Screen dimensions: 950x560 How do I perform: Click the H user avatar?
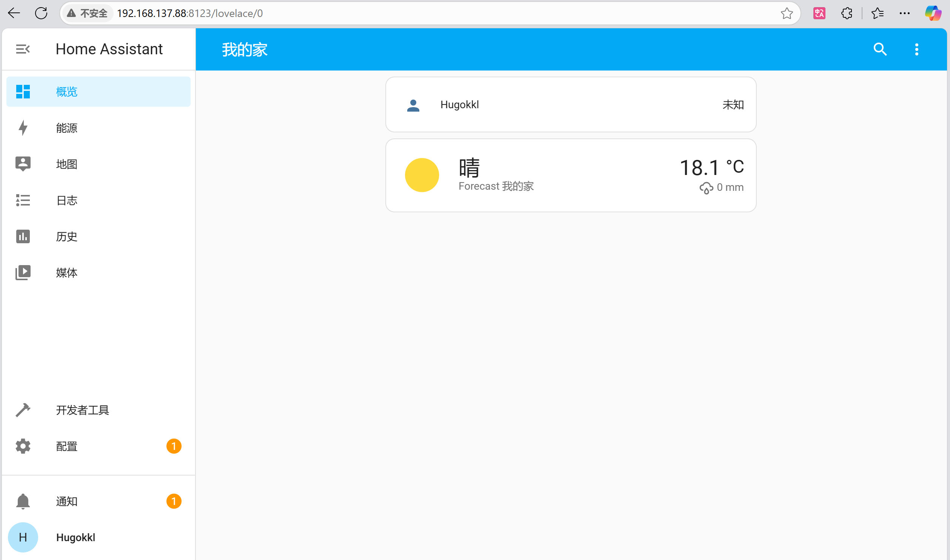point(23,537)
